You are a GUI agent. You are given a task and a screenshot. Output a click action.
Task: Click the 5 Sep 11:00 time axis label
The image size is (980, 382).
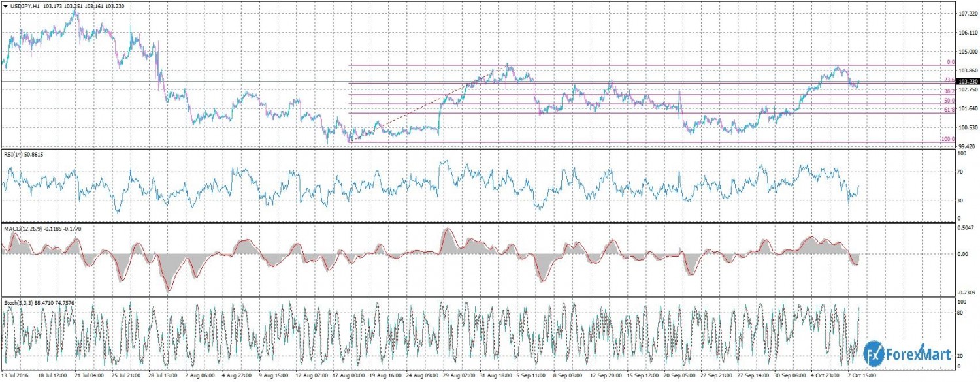[534, 377]
